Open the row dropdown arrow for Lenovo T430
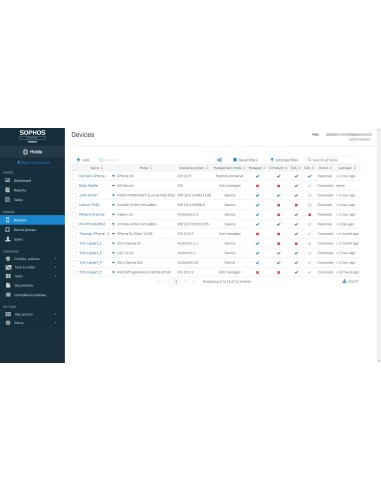Image resolution: width=381 pixels, height=492 pixels. (x=113, y=205)
